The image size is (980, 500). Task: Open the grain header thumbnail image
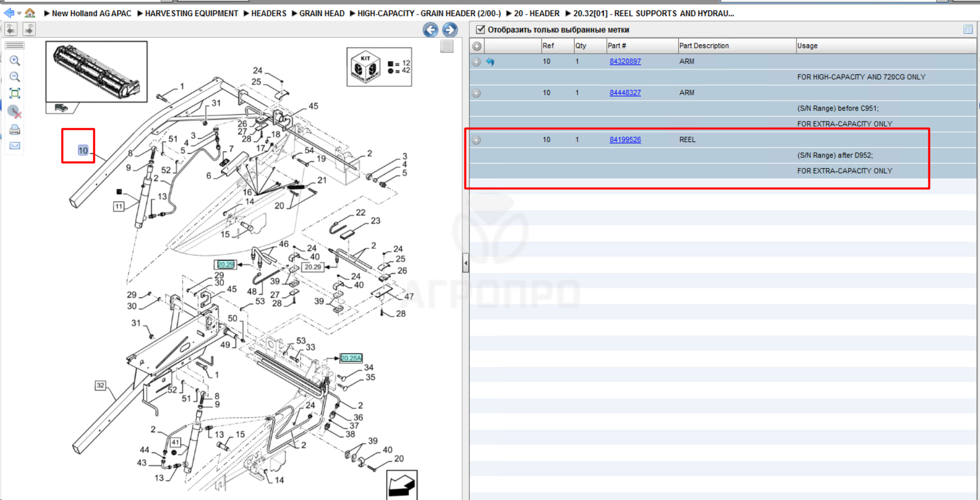96,71
